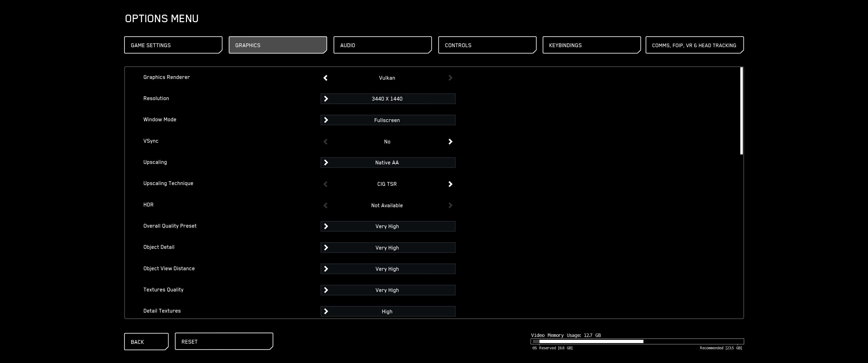Open the Resolution 3440 X 1440 dropdown
The height and width of the screenshot is (363, 868).
(388, 99)
